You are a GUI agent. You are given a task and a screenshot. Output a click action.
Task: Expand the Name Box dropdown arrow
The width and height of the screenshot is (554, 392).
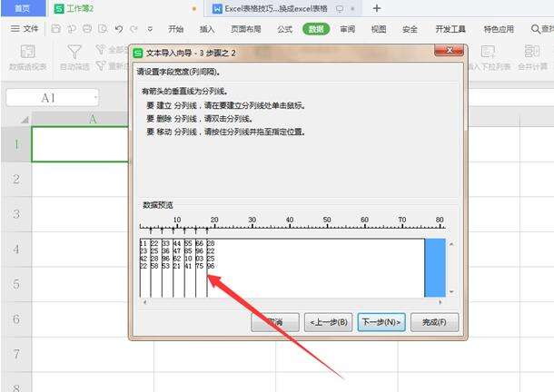(x=95, y=98)
